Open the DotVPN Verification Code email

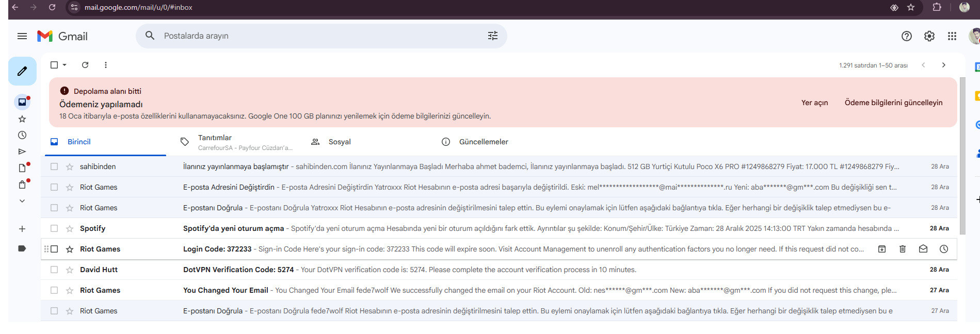point(499,270)
